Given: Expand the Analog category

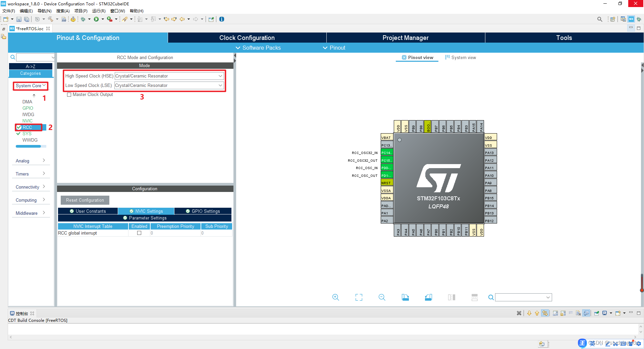Looking at the screenshot, I should (31, 161).
